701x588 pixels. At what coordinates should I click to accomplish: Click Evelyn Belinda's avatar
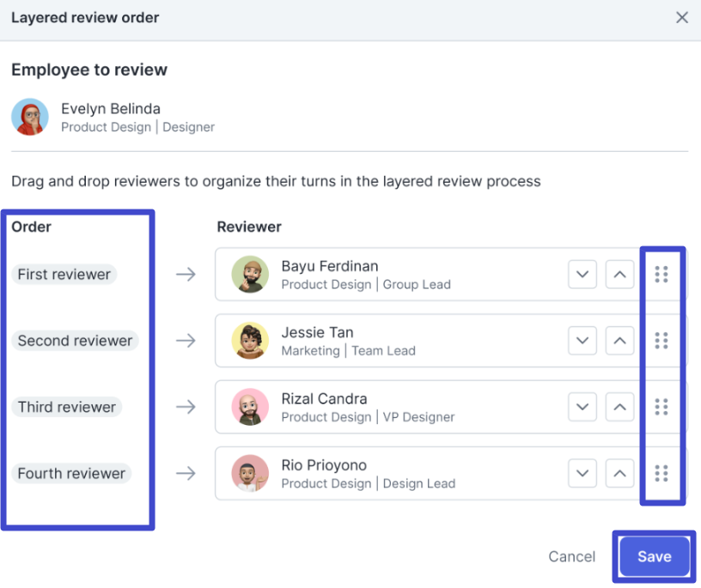pyautogui.click(x=30, y=117)
